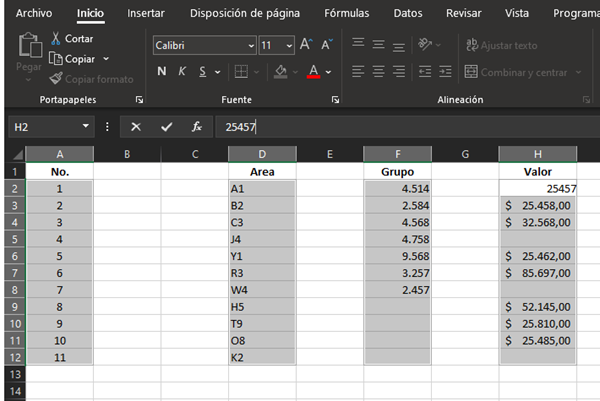Switch to the Inicio tab

coord(90,13)
